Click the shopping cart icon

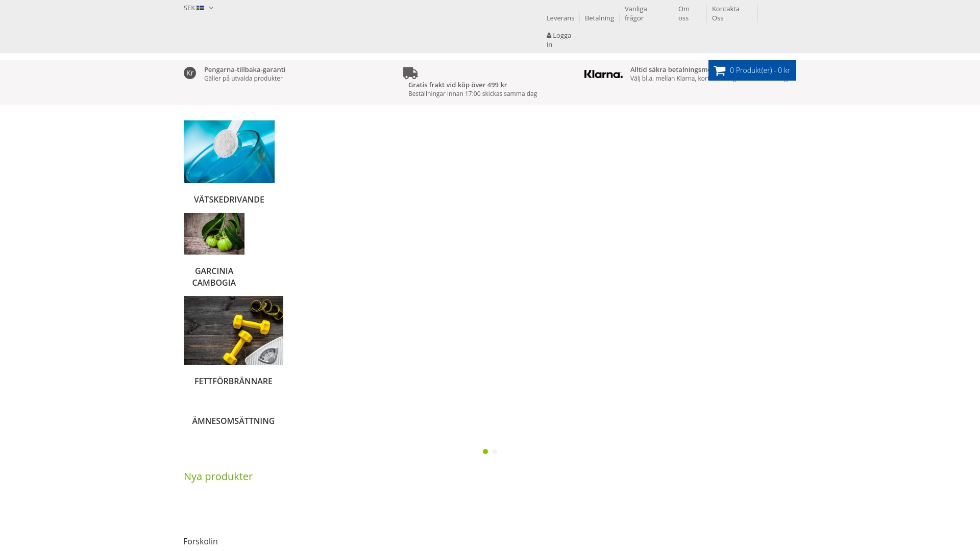click(x=720, y=71)
